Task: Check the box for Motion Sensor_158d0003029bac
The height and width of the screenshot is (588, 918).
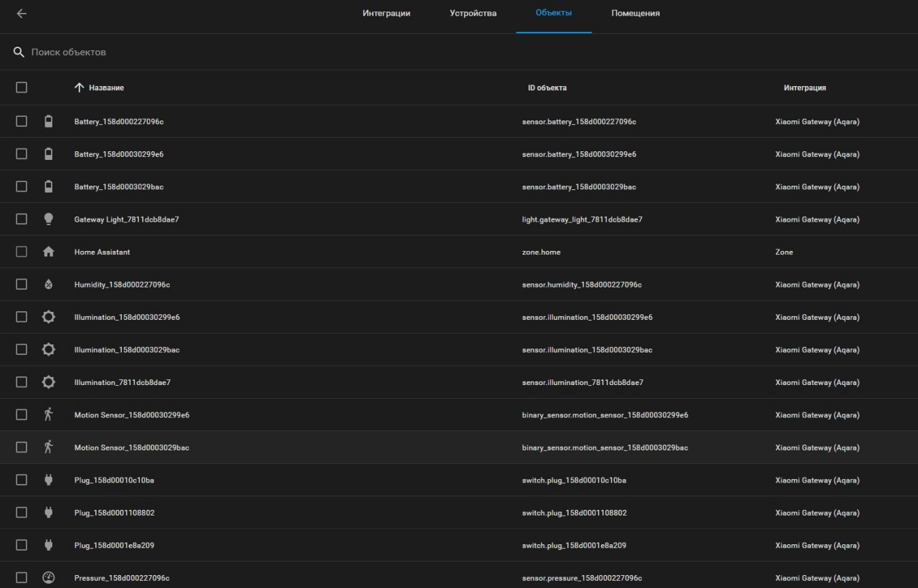Action: [22, 447]
